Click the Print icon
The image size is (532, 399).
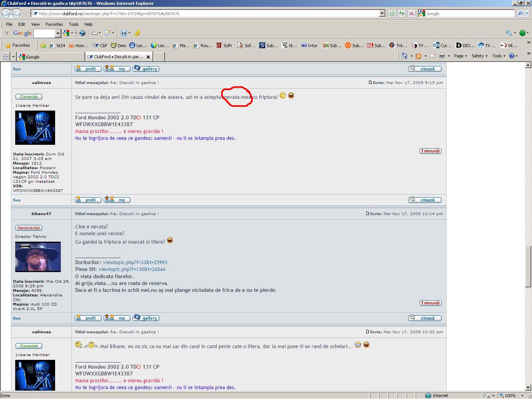442,56
